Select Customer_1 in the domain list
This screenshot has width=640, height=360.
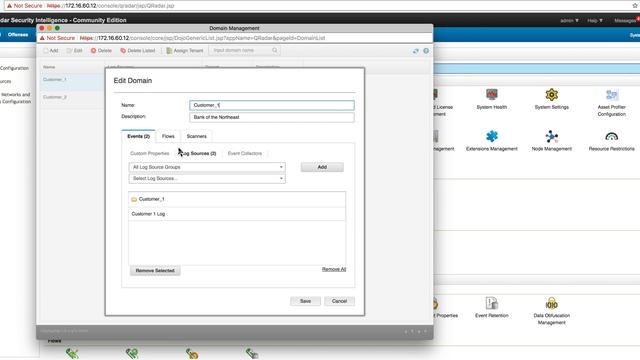tap(55, 80)
